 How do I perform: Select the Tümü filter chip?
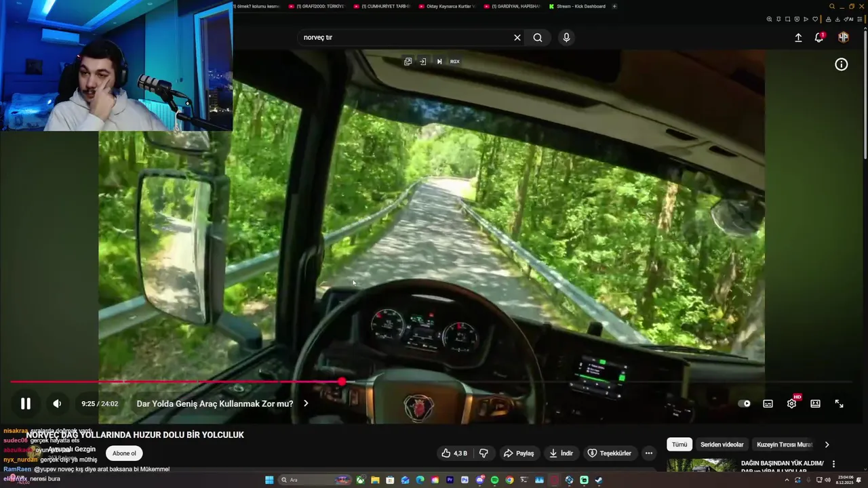679,445
